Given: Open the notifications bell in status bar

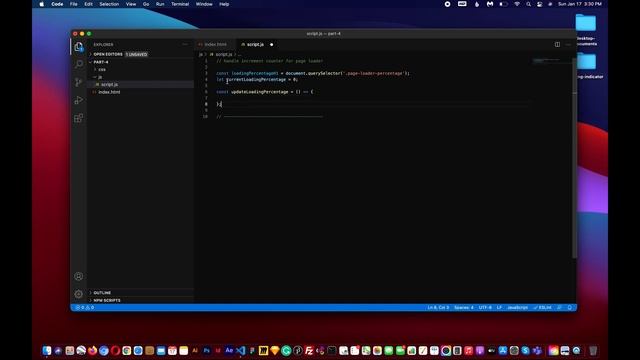Looking at the screenshot, I should click(570, 307).
